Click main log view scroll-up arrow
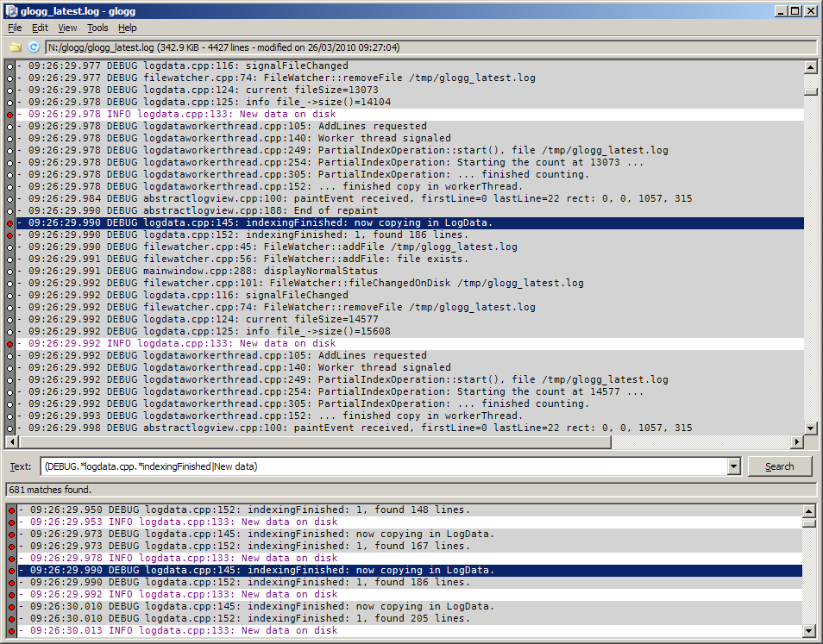Screen dimensions: 823x644 tap(810, 67)
